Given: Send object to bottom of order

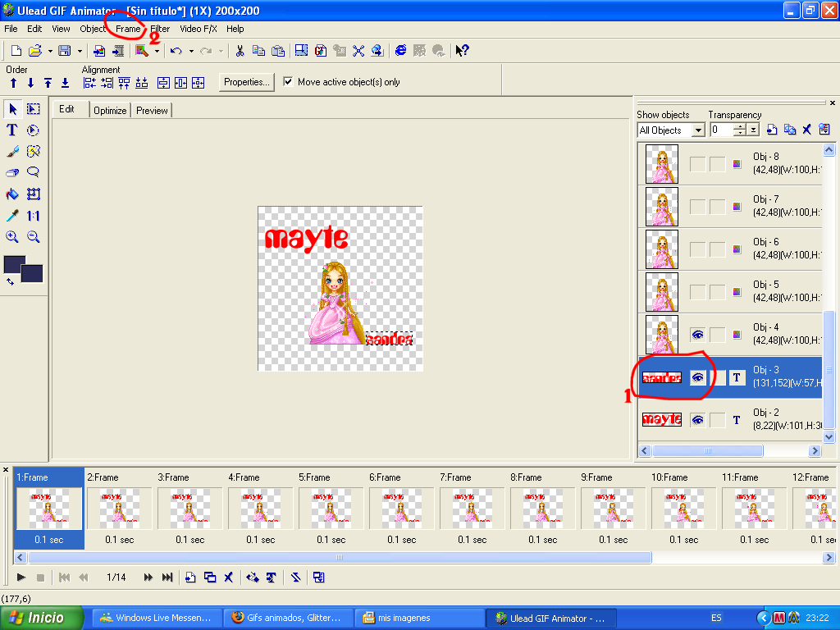Looking at the screenshot, I should coord(66,83).
